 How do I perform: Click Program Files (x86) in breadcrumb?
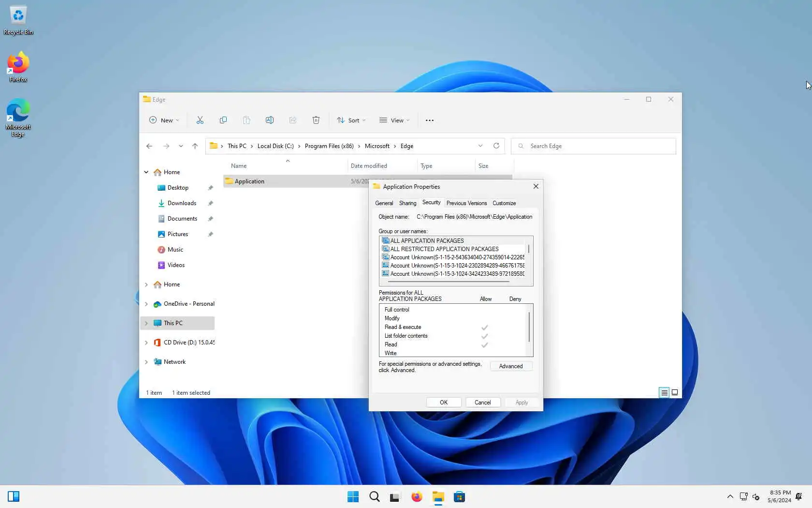click(x=329, y=146)
